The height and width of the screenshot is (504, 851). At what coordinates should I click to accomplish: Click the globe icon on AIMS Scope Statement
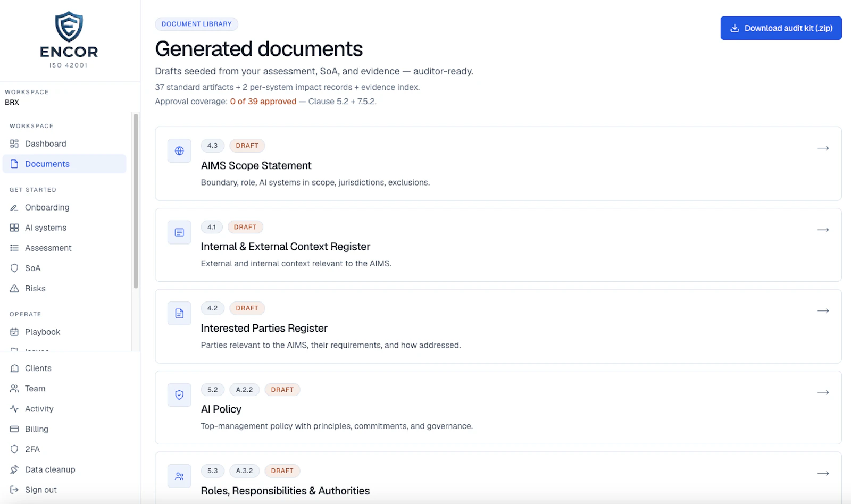tap(179, 150)
